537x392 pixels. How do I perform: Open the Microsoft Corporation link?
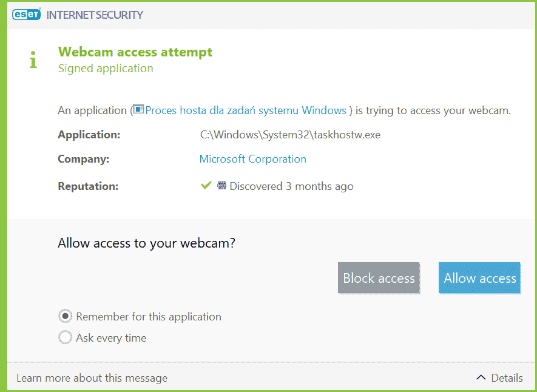click(x=253, y=159)
